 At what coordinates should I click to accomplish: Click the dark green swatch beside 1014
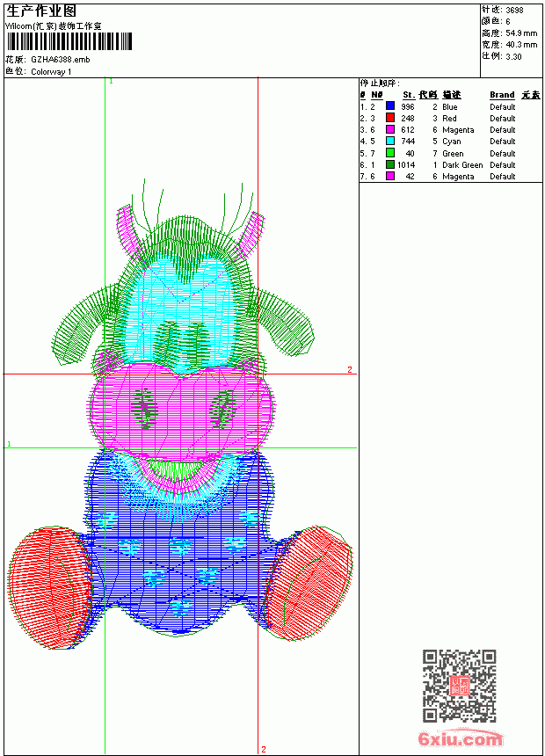point(390,164)
